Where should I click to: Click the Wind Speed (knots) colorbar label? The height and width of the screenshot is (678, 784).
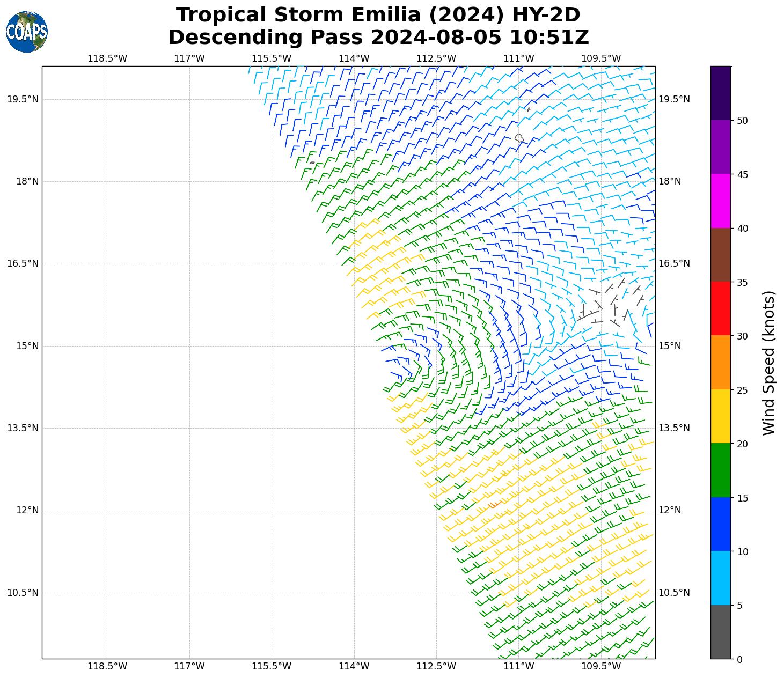tap(768, 363)
